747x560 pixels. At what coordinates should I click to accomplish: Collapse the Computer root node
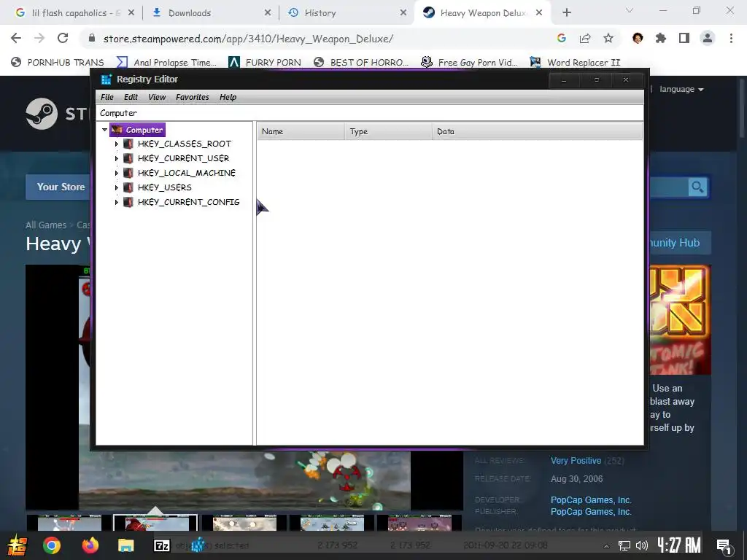click(104, 130)
